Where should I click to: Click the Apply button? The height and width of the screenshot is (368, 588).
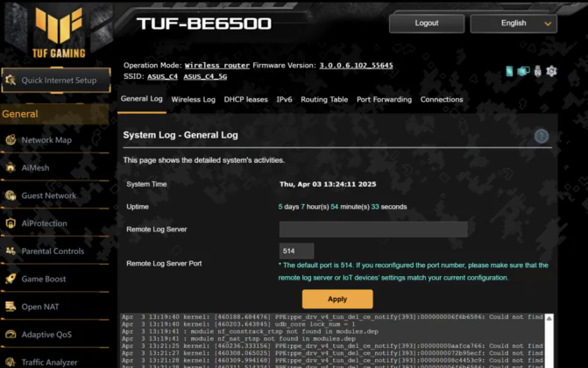(337, 299)
